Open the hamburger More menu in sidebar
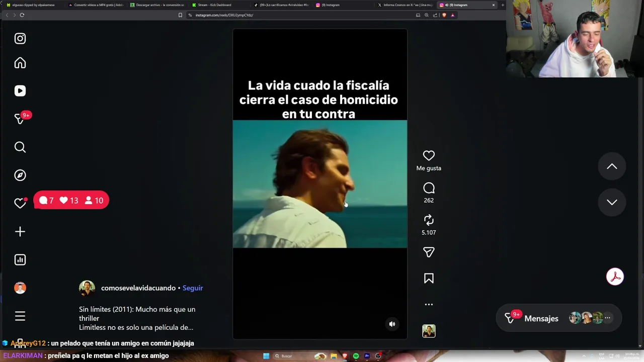The height and width of the screenshot is (362, 644). [20, 316]
